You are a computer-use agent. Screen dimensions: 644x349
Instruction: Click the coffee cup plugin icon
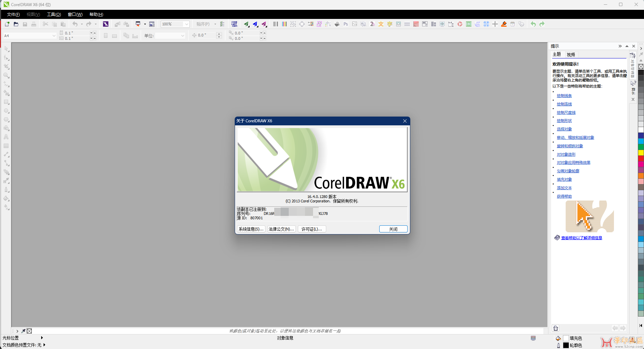point(337,24)
